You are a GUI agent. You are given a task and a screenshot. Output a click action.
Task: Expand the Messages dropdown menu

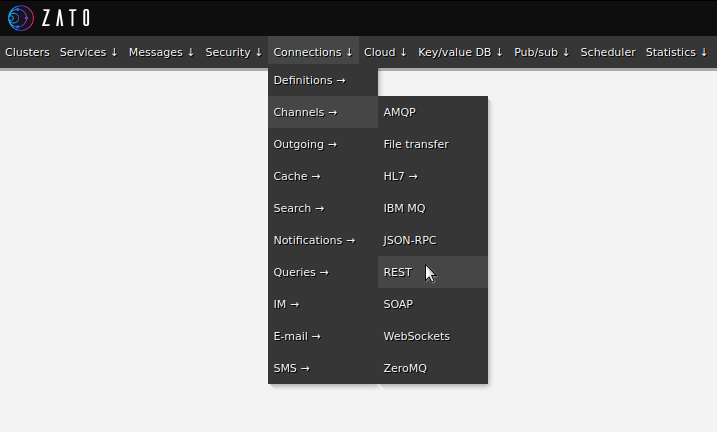click(161, 52)
